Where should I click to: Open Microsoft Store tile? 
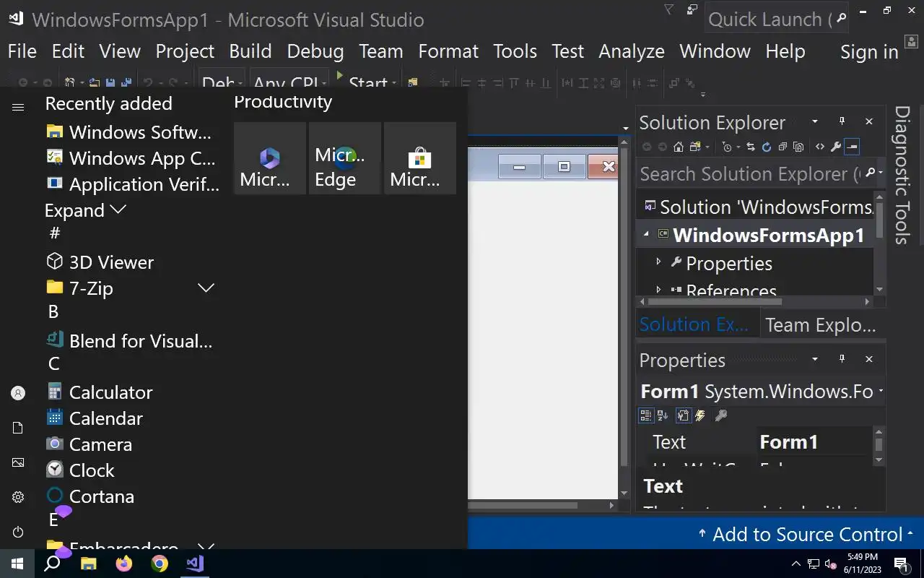point(420,158)
